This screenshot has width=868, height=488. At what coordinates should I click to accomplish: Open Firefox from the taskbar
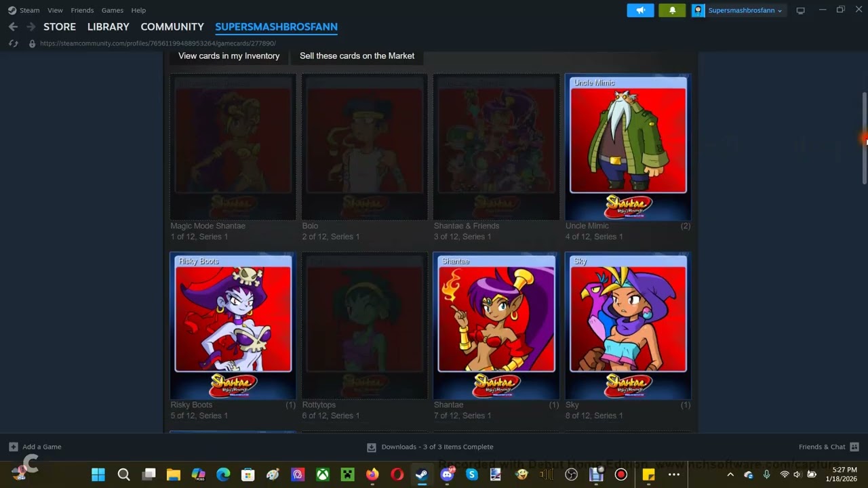point(372,474)
